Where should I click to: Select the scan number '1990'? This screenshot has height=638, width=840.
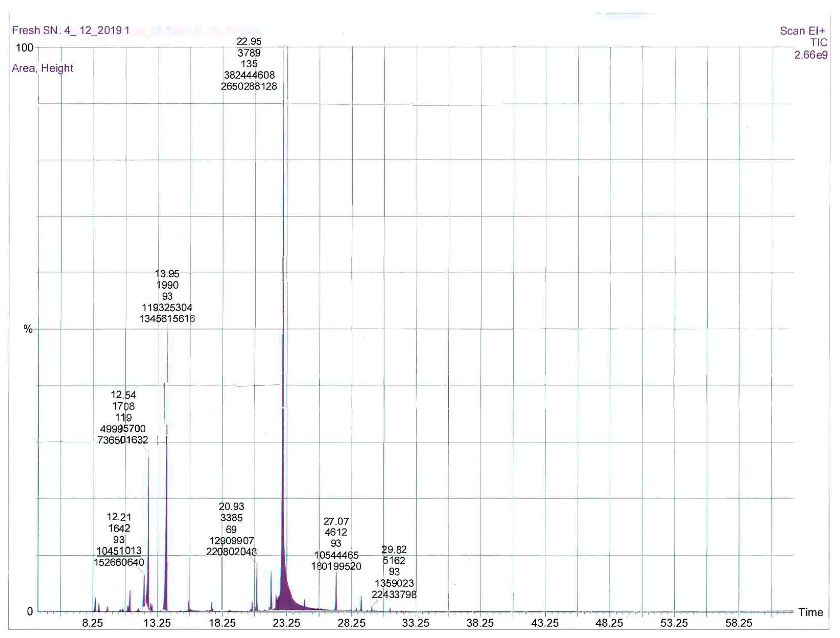pyautogui.click(x=167, y=285)
